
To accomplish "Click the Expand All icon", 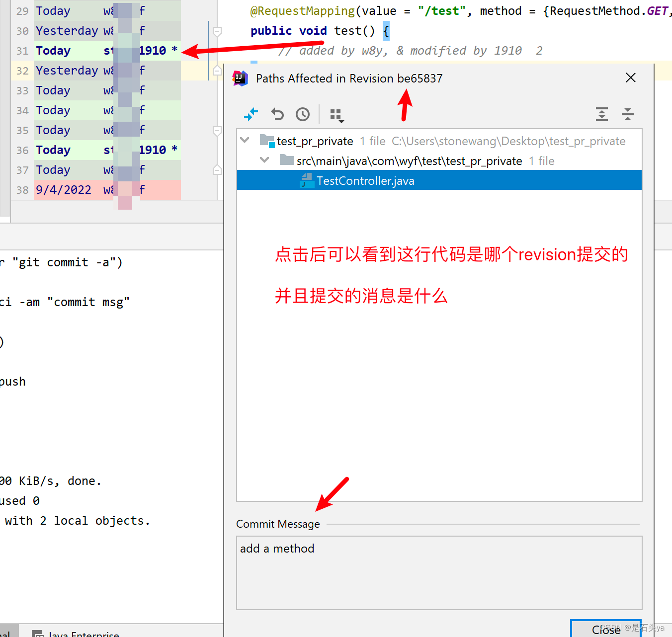I will click(602, 114).
